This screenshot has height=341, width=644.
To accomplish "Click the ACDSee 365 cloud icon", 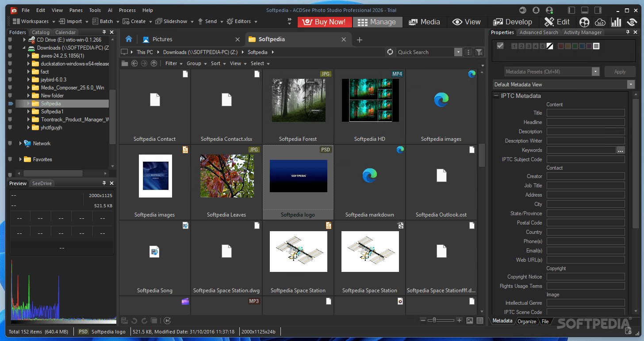I will (600, 22).
